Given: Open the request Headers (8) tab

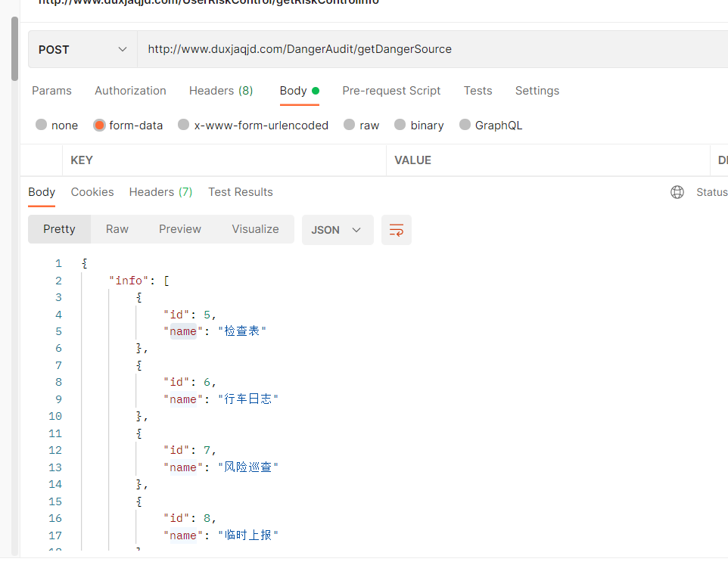Looking at the screenshot, I should [221, 91].
